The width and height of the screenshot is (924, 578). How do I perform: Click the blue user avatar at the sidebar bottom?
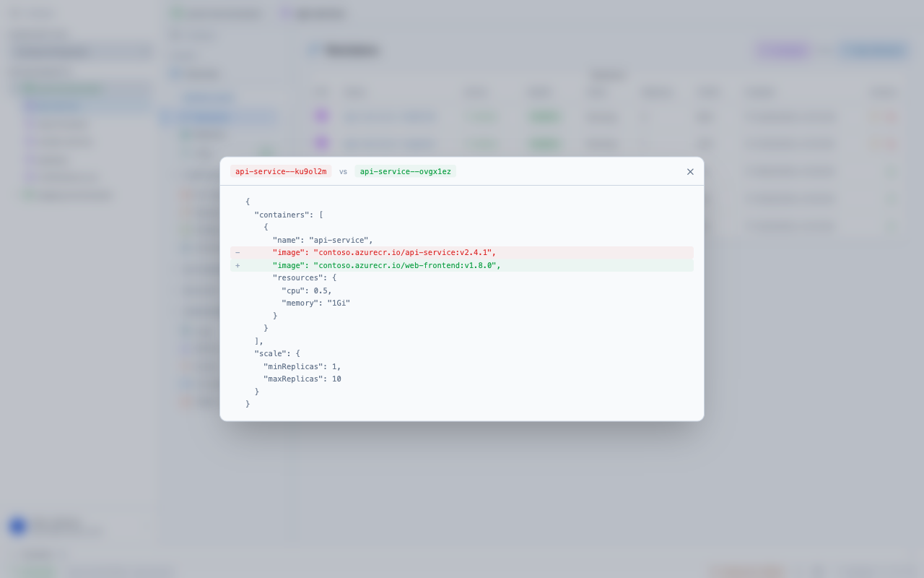point(16,526)
